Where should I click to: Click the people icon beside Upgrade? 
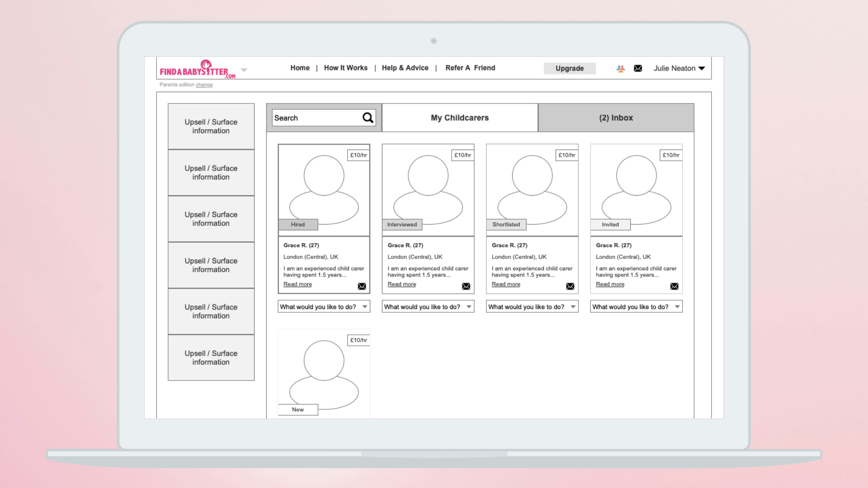pyautogui.click(x=620, y=68)
